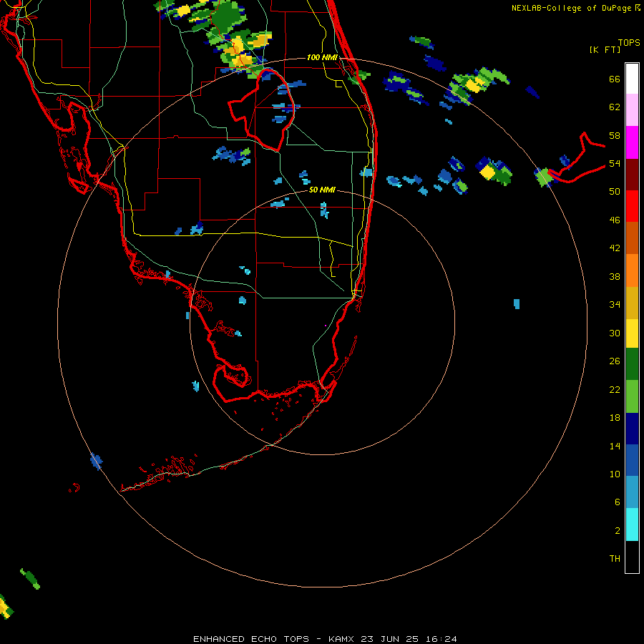Choose the gold legend swatch
This screenshot has height=644, width=644.
click(x=632, y=303)
